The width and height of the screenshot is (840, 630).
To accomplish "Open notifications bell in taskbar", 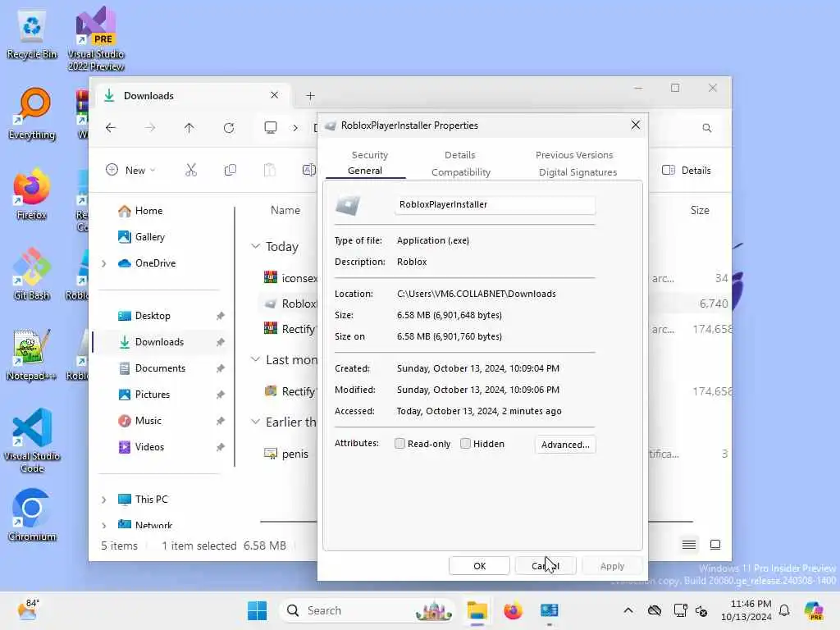I will 784,610.
